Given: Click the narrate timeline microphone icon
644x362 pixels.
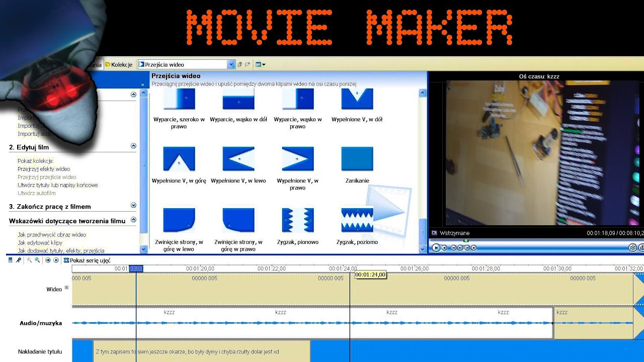Looking at the screenshot, I should (x=19, y=260).
